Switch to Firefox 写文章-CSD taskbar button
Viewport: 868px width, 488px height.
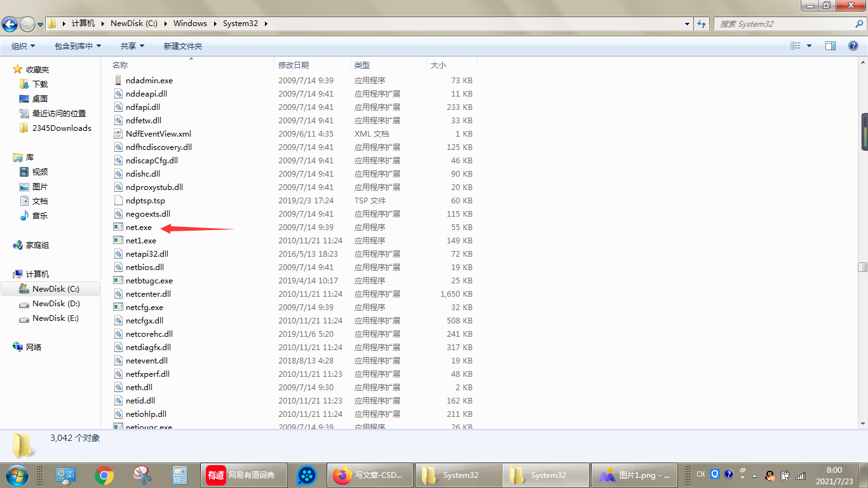tap(370, 475)
